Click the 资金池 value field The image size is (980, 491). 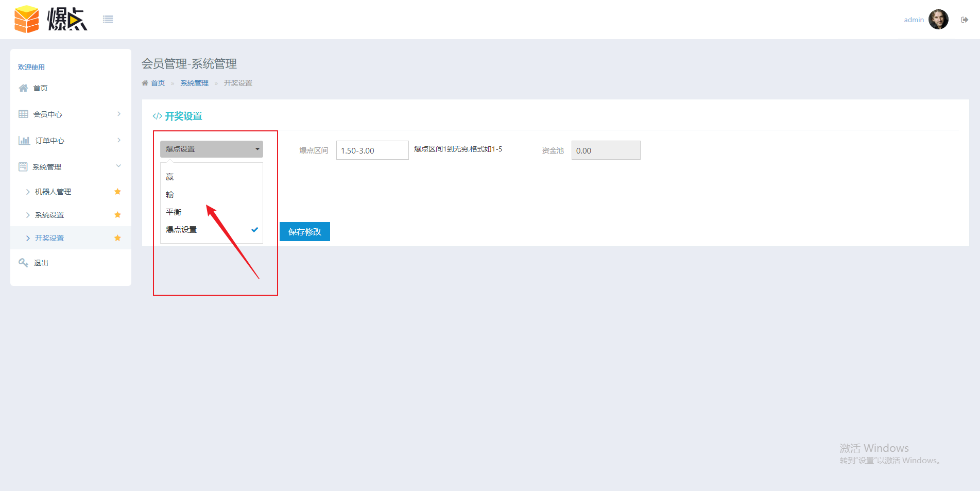pos(606,150)
